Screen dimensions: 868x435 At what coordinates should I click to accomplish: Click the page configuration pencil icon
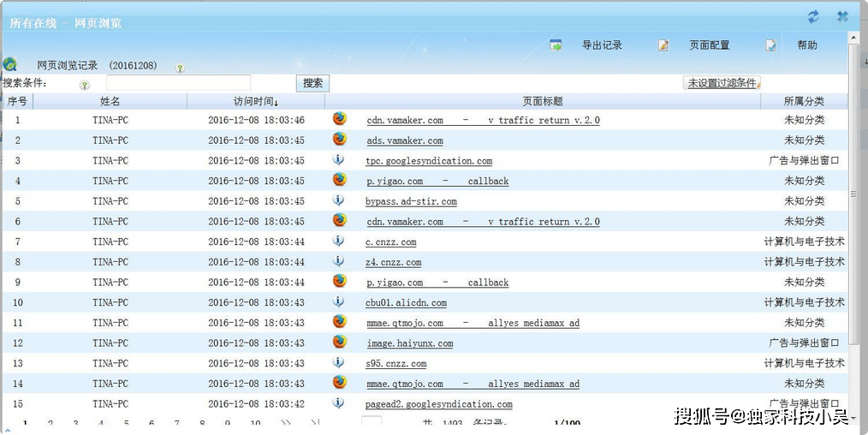663,45
